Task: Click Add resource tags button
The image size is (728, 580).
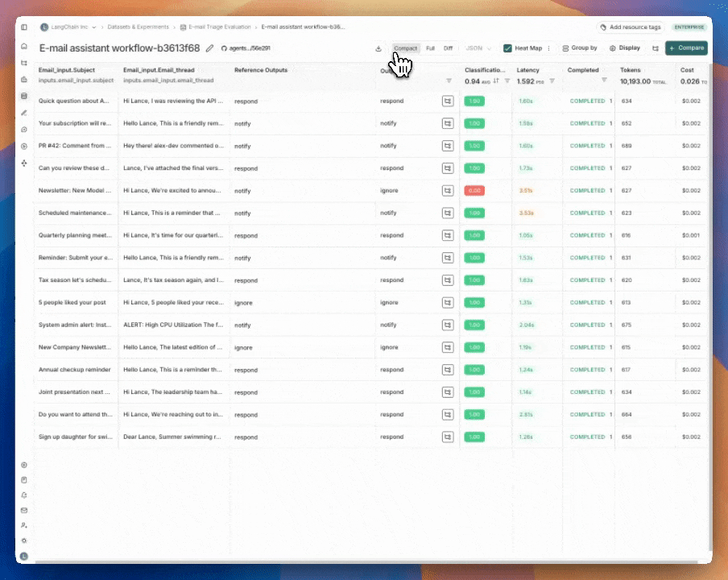Action: [x=630, y=27]
